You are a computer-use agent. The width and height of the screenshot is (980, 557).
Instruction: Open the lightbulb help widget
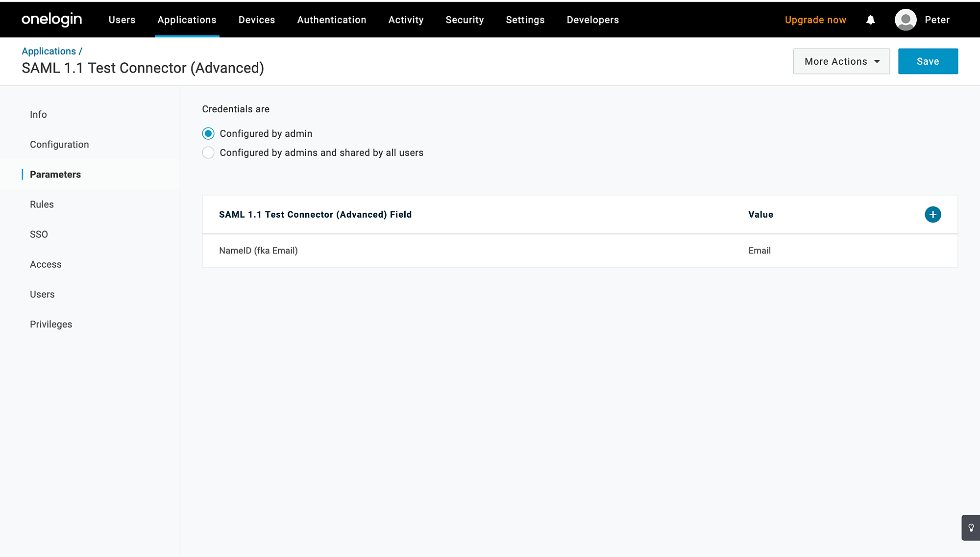971,528
